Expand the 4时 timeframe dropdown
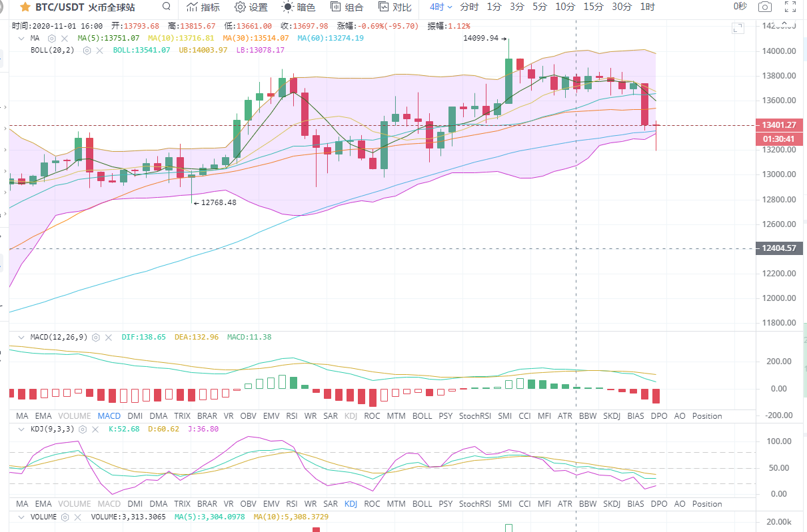 coord(440,7)
